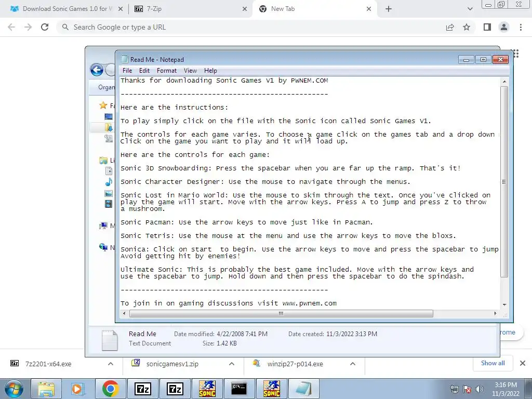Launch Windows Media Player from taskbar

coord(78,389)
